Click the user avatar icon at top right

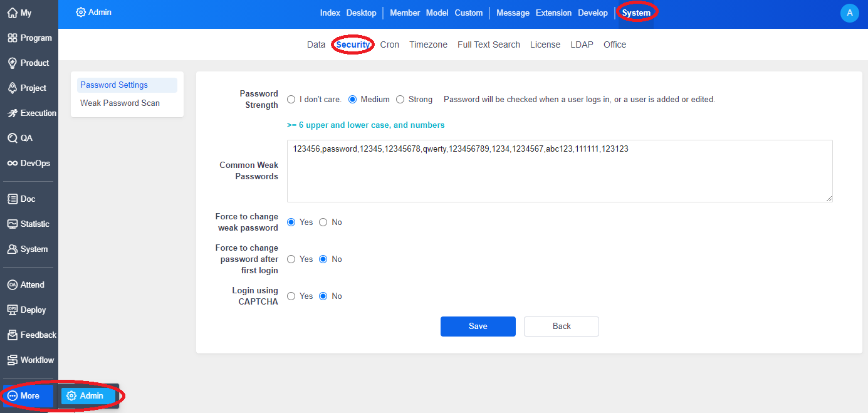pos(849,13)
